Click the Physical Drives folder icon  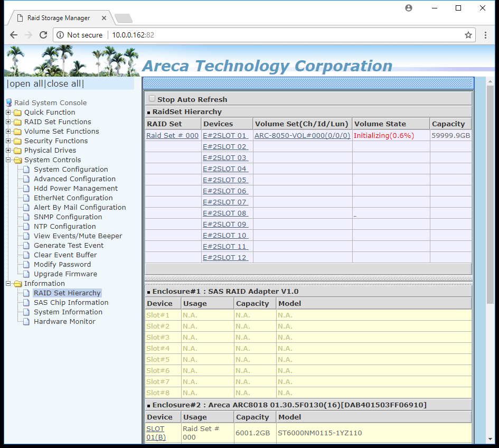pos(18,150)
